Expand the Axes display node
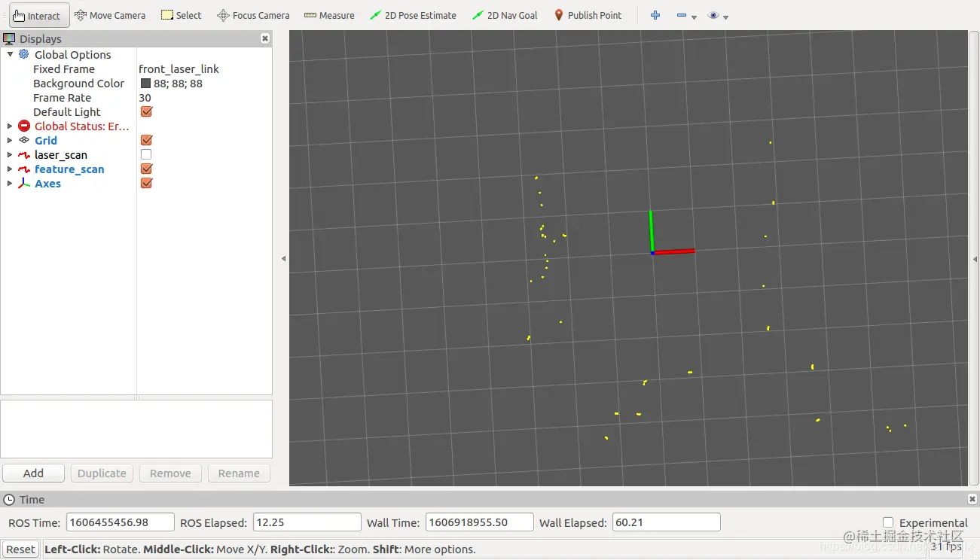 [10, 184]
